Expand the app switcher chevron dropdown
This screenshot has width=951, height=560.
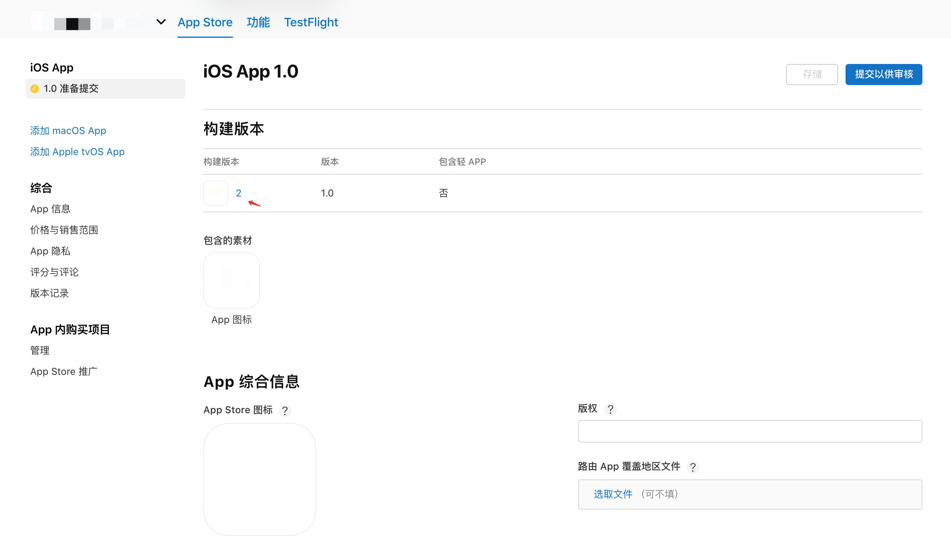pyautogui.click(x=161, y=22)
